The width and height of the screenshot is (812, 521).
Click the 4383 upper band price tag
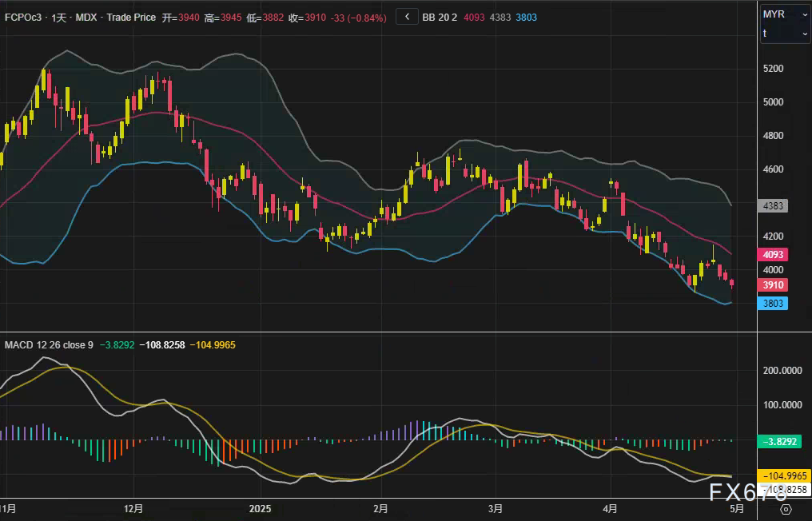click(x=775, y=206)
